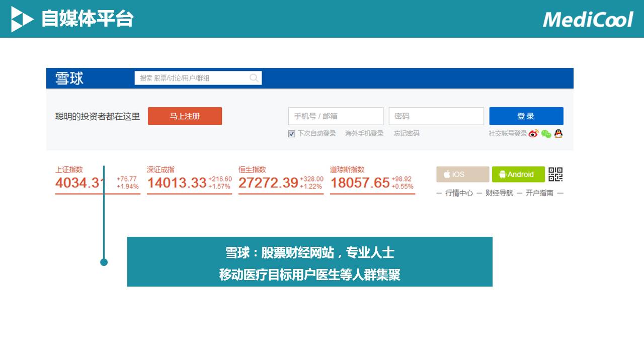644x362 pixels.
Task: Click the 搜索 股票/讨论/用户/群组 search box
Action: click(x=193, y=78)
